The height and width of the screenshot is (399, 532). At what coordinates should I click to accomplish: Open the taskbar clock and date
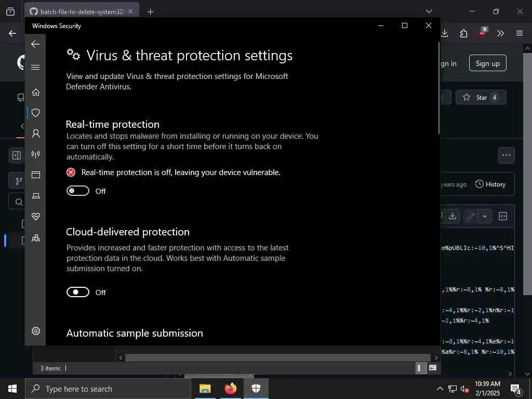[487, 389]
